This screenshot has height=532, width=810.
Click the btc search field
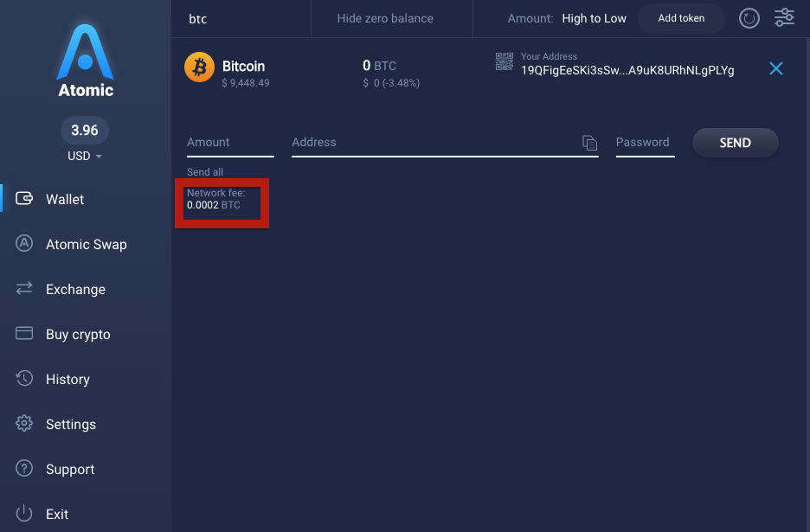coord(241,19)
